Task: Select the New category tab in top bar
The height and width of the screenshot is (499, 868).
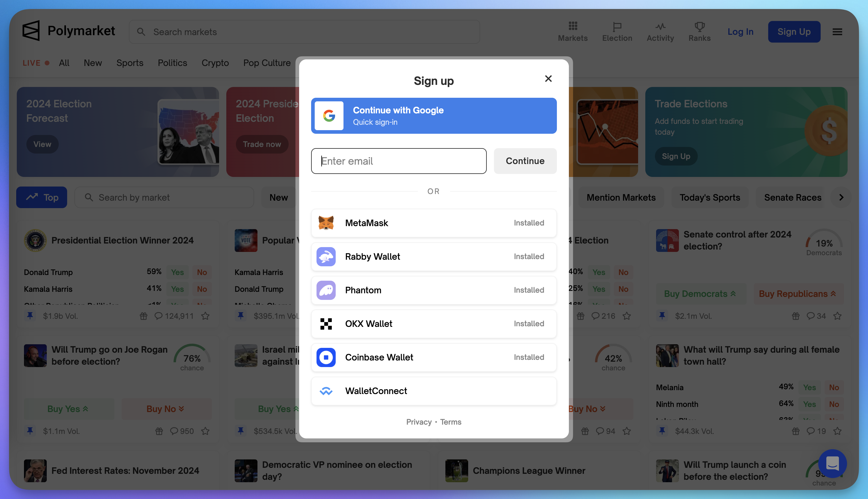Action: 93,63
